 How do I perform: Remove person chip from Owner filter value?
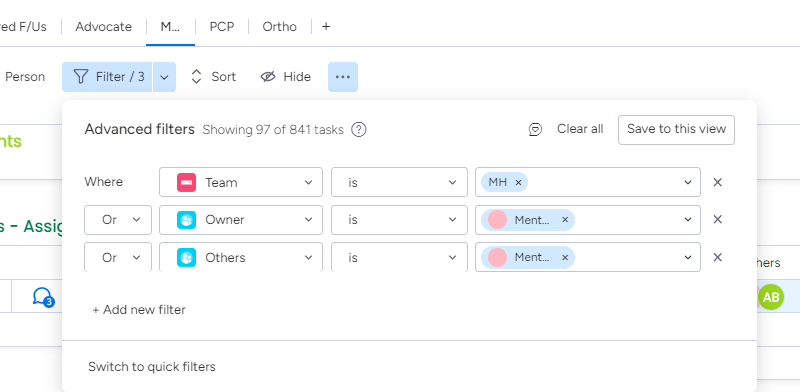(x=565, y=219)
